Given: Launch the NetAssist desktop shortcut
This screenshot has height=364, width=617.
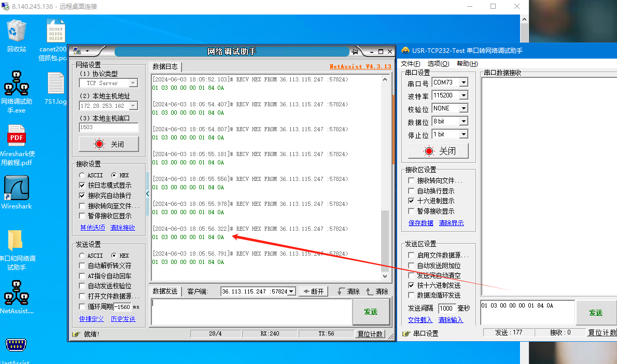Looking at the screenshot, I should click(17, 297).
